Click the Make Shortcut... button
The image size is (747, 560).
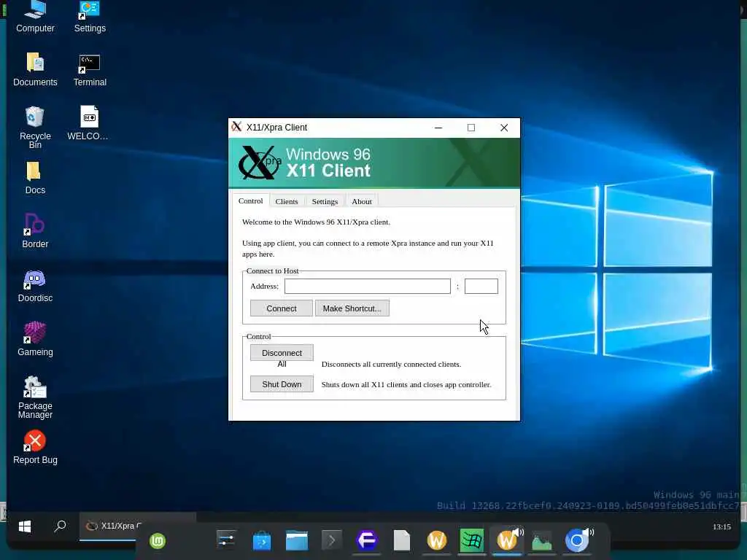point(352,308)
